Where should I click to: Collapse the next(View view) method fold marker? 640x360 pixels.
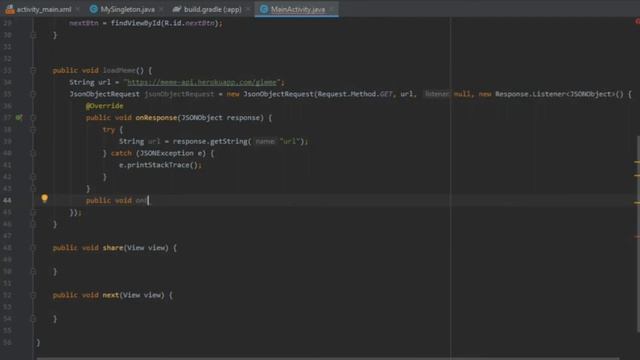coord(34,296)
